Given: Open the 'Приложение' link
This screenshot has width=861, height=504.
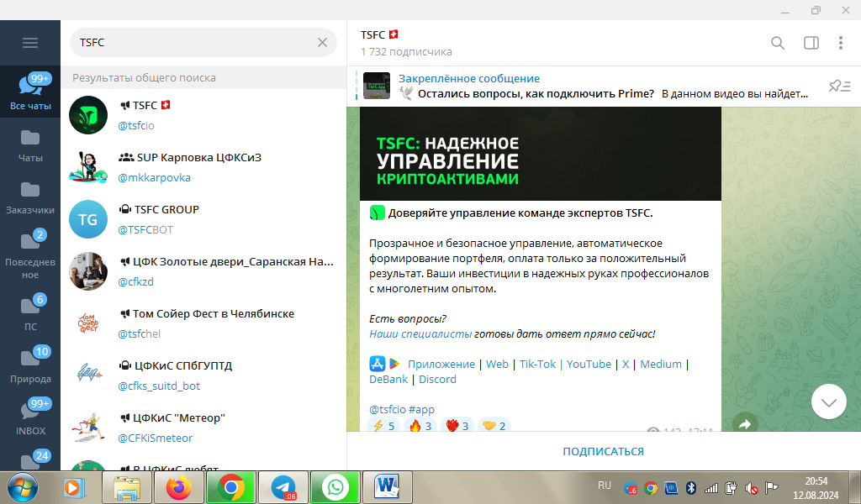Looking at the screenshot, I should [441, 365].
